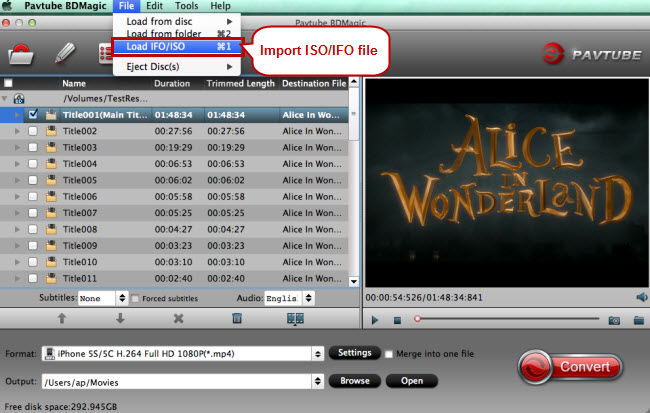Click the Settings button
This screenshot has width=650, height=413.
(354, 353)
